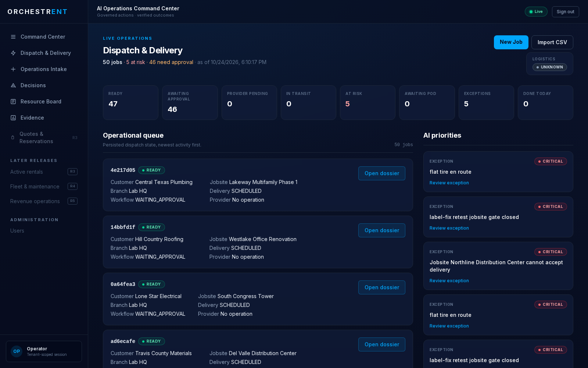
Task: Navigate to Decisions
Action: point(44,85)
